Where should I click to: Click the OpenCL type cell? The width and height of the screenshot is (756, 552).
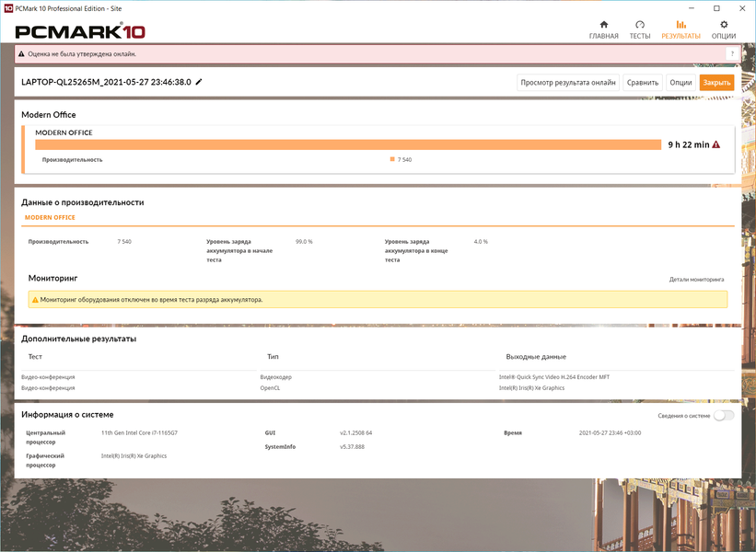270,387
